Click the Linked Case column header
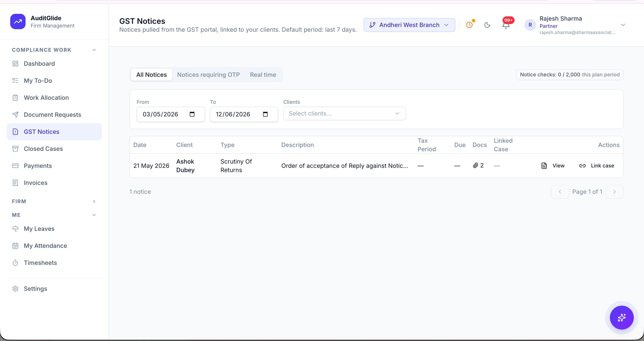 (503, 145)
